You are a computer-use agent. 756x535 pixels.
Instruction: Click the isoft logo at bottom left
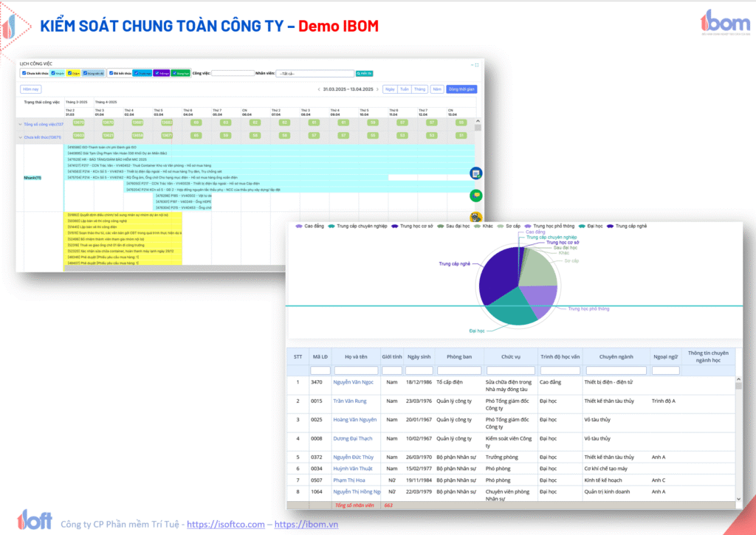[33, 520]
